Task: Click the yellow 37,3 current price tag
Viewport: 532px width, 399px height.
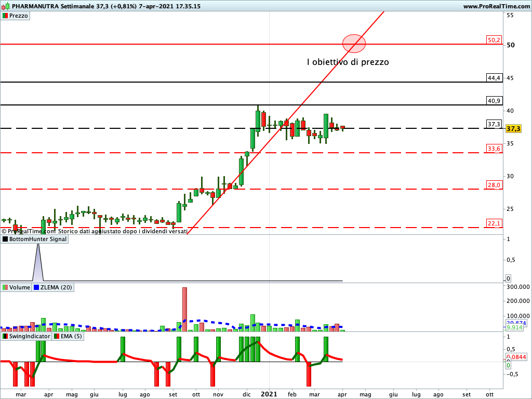Action: tap(513, 128)
